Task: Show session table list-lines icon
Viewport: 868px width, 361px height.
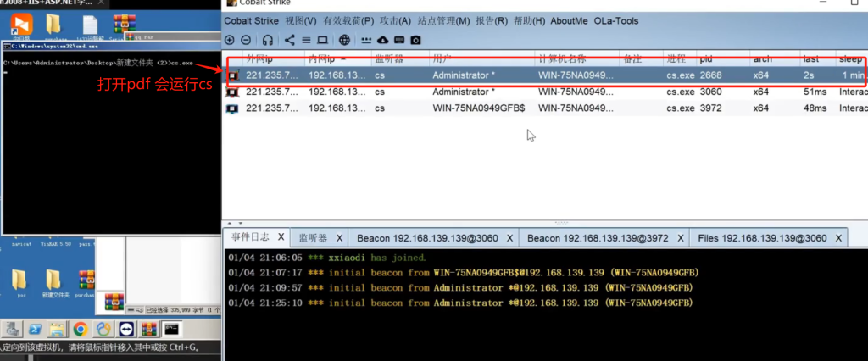Action: (306, 40)
